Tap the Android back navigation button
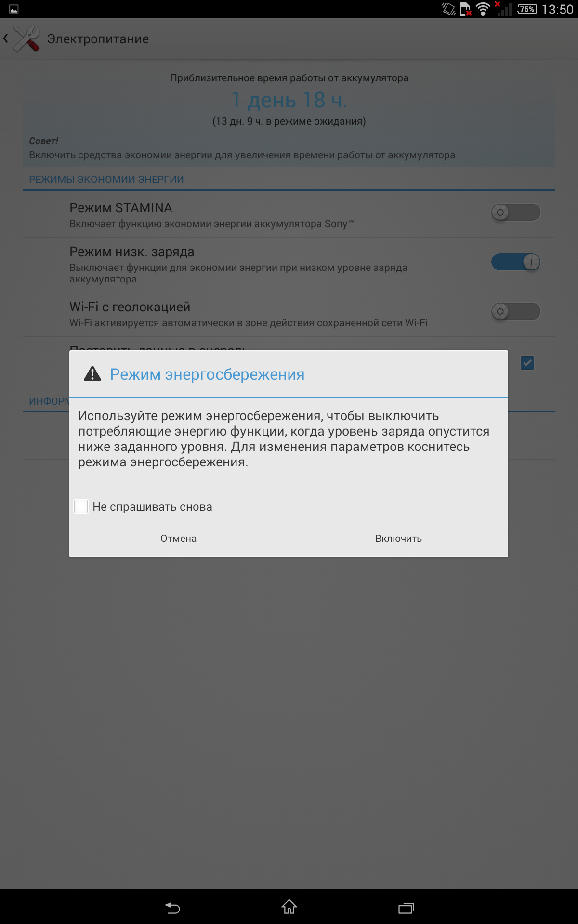The height and width of the screenshot is (924, 578). pos(172,908)
